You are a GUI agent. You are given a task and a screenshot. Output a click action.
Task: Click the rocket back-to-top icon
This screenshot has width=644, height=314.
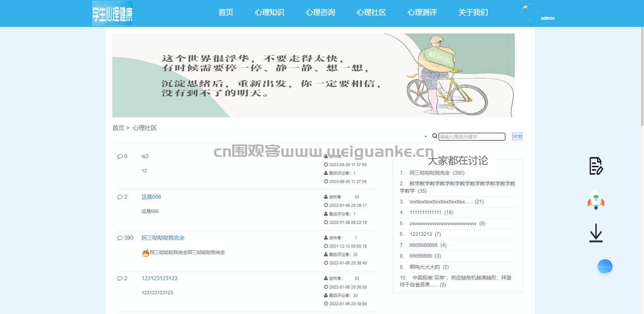click(596, 200)
